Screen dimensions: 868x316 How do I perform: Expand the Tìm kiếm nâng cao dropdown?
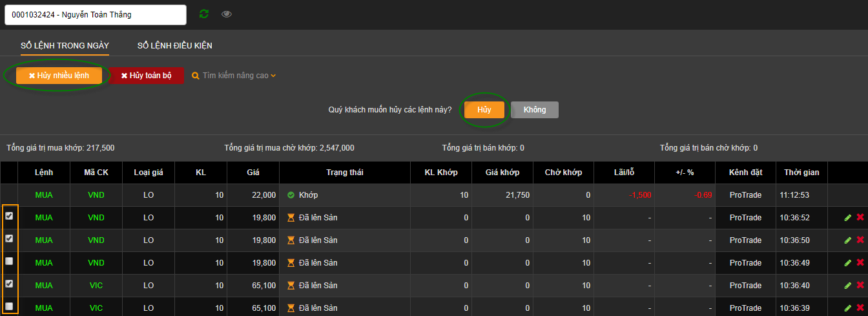234,76
